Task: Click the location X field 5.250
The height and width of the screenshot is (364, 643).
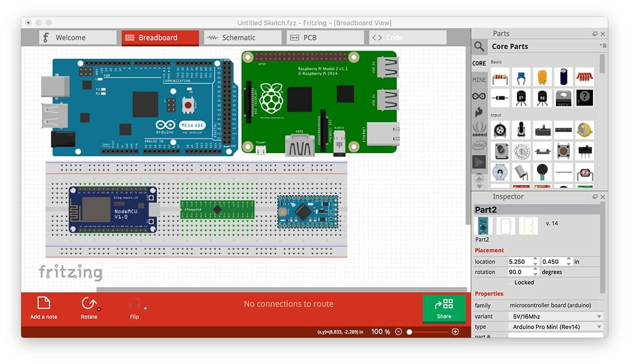Action: 520,262
